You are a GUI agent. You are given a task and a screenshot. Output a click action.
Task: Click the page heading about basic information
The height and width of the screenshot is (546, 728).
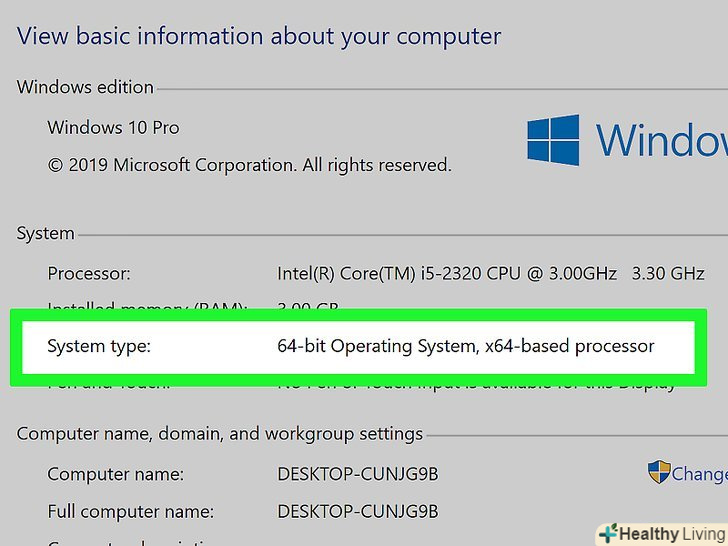pos(259,37)
